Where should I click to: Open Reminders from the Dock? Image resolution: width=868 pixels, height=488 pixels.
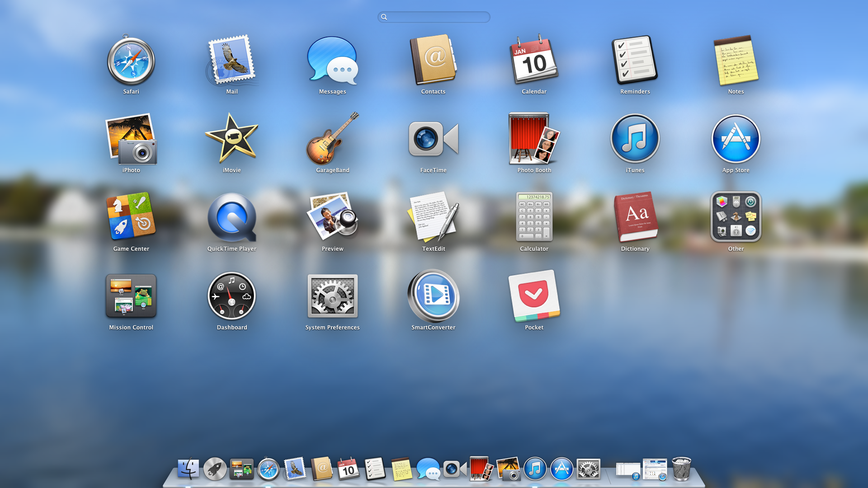tap(375, 469)
